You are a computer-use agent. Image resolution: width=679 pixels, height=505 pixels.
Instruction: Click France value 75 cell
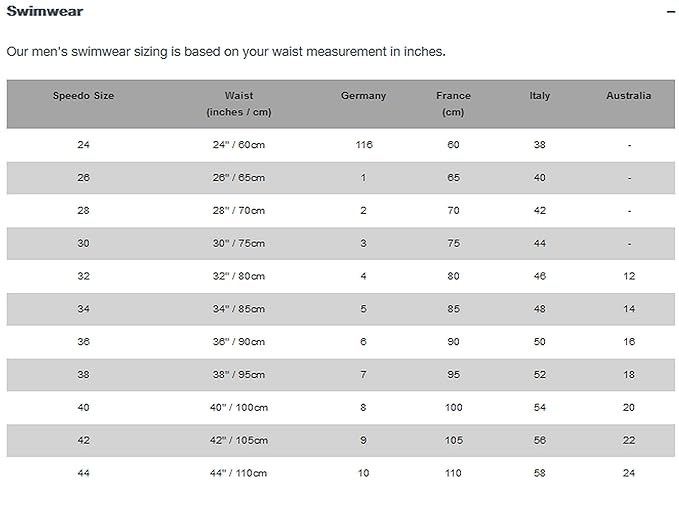[x=453, y=243]
